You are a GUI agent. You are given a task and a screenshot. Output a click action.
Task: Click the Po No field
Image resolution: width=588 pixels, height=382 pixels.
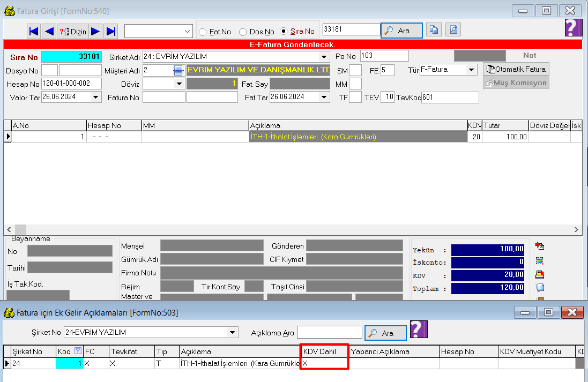[x=384, y=56]
